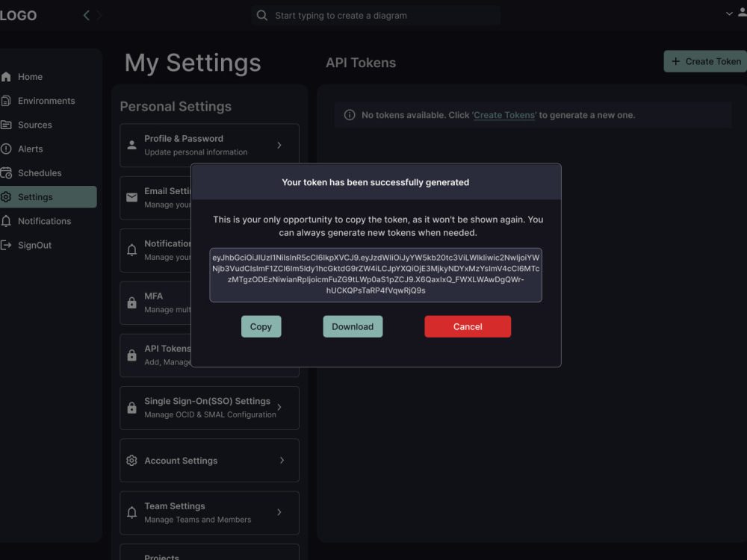747x560 pixels.
Task: Click 'Update personal information' subtitle
Action: point(196,152)
